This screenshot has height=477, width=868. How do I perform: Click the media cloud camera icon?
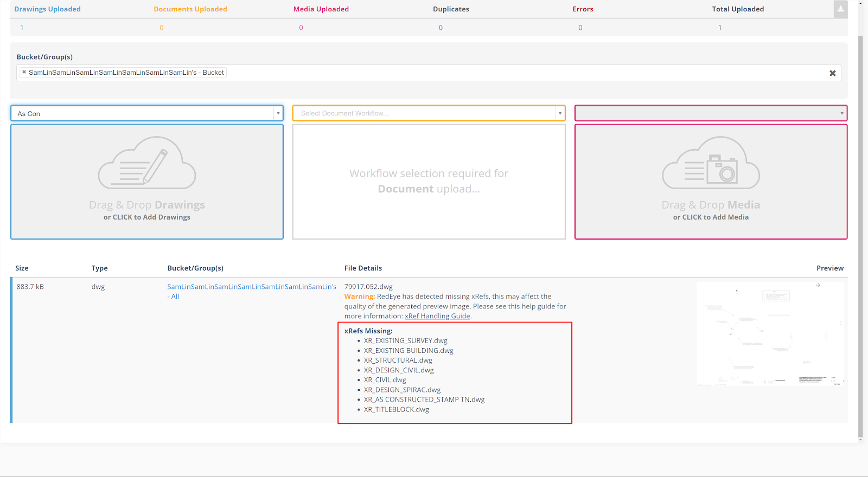point(711,163)
